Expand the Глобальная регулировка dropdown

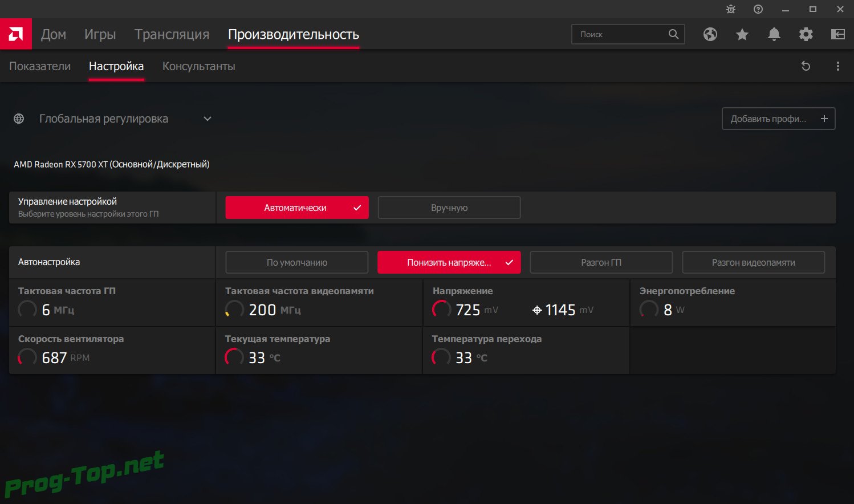click(x=208, y=119)
